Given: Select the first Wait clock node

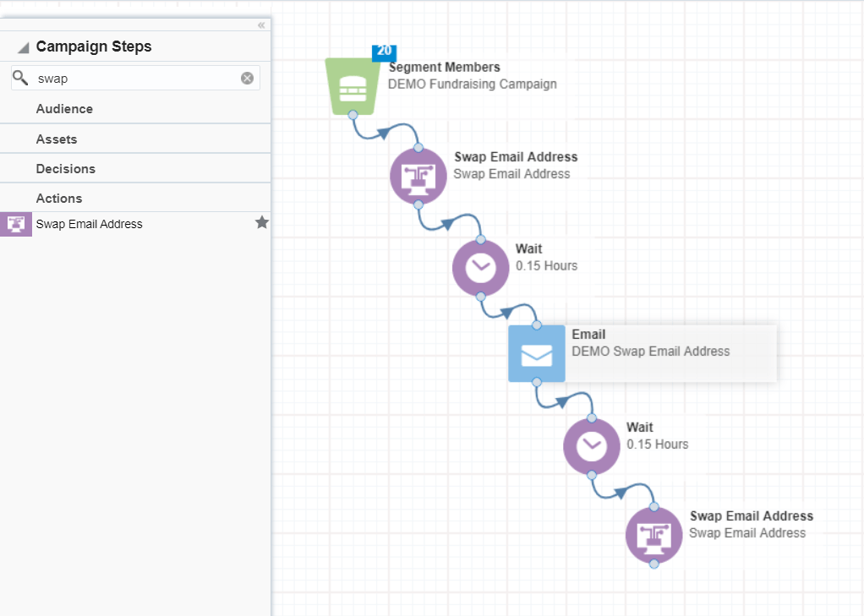Looking at the screenshot, I should tap(480, 268).
